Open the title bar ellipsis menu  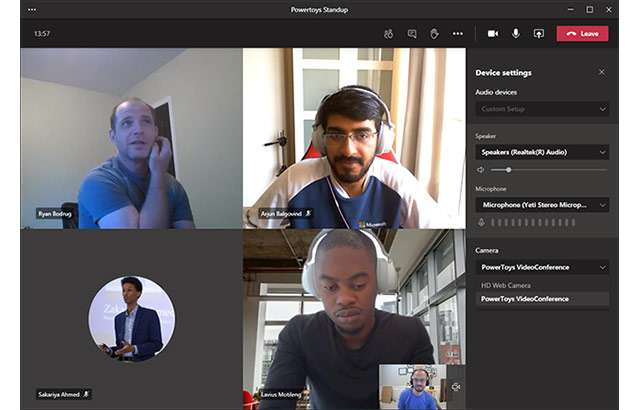(x=32, y=10)
